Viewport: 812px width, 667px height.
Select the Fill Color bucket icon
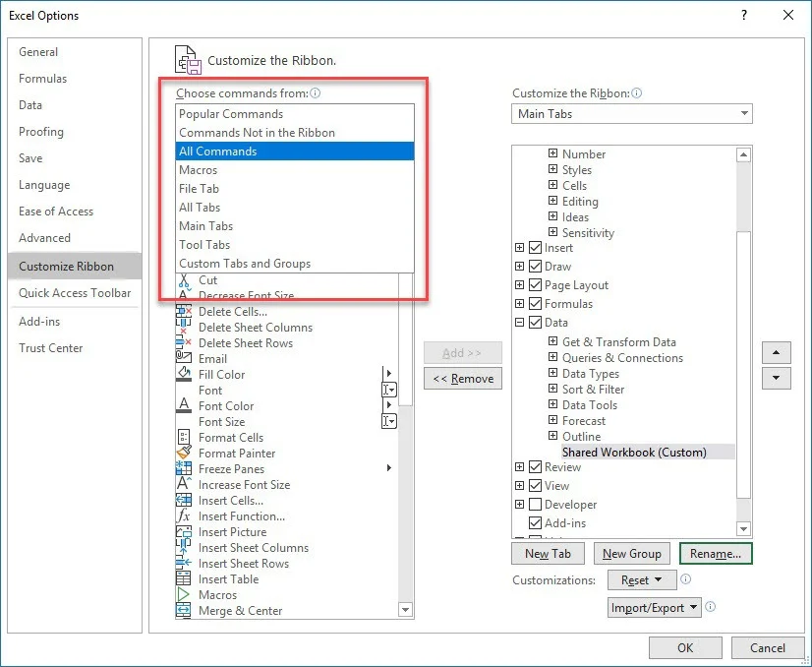(184, 375)
